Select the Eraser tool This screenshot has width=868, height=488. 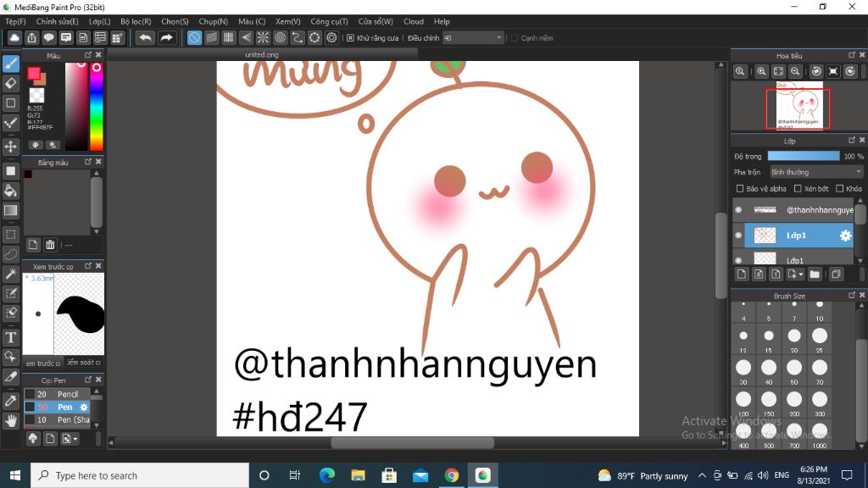click(10, 84)
